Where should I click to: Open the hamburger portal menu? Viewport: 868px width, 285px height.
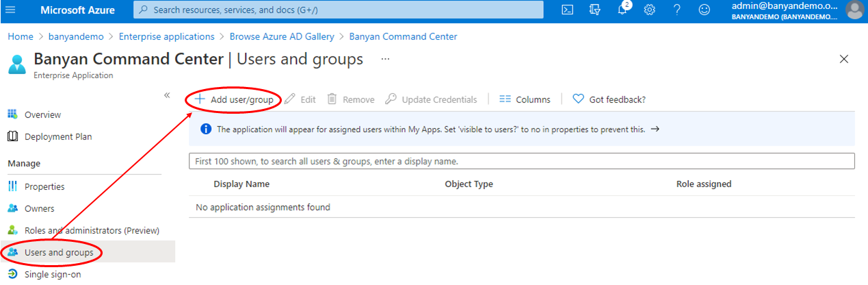(x=10, y=10)
